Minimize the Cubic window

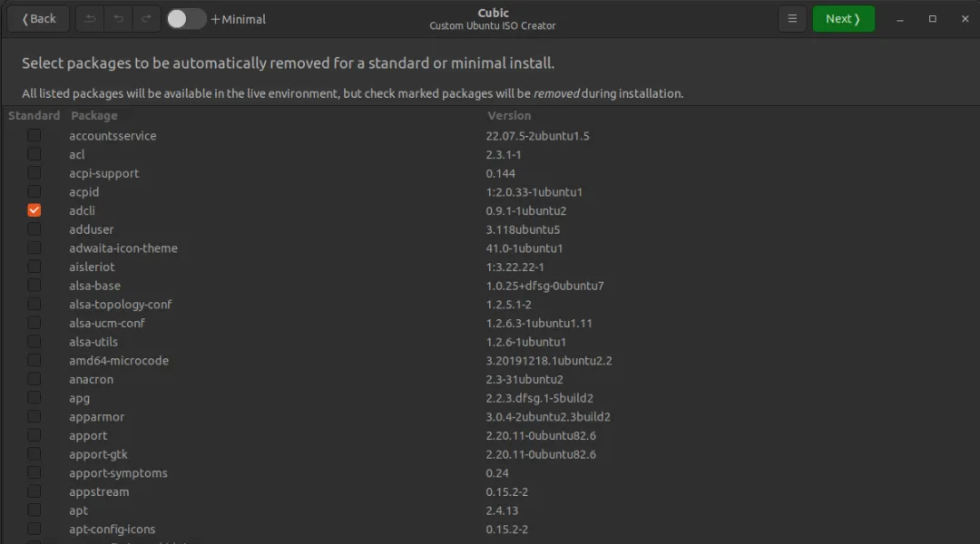[x=900, y=19]
